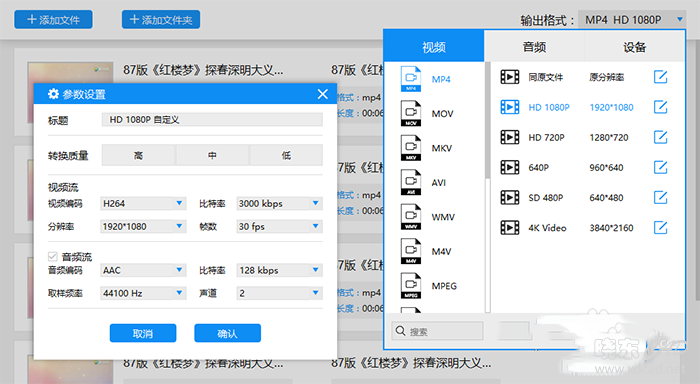
Task: Click the gear icon in 参数设置 title
Action: tap(53, 94)
